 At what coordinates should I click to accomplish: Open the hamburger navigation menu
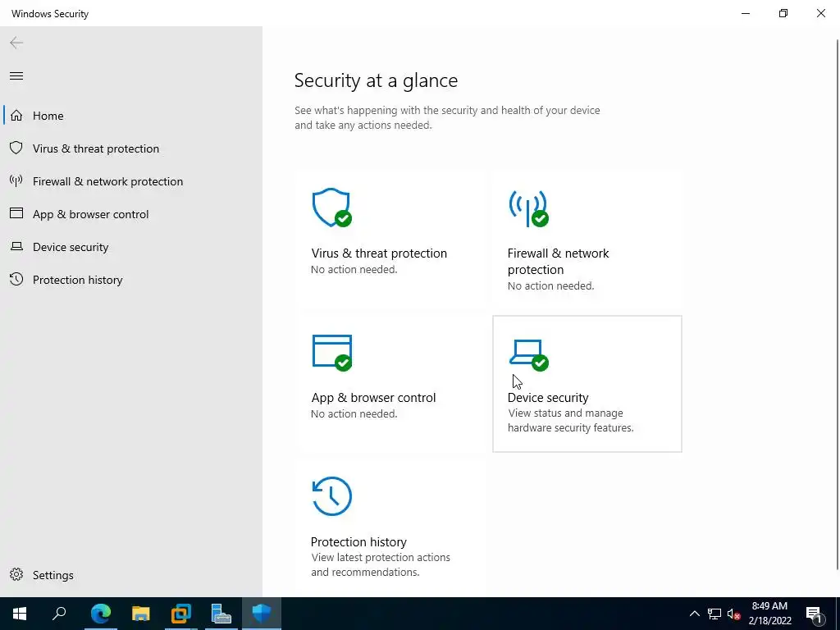[x=16, y=76]
